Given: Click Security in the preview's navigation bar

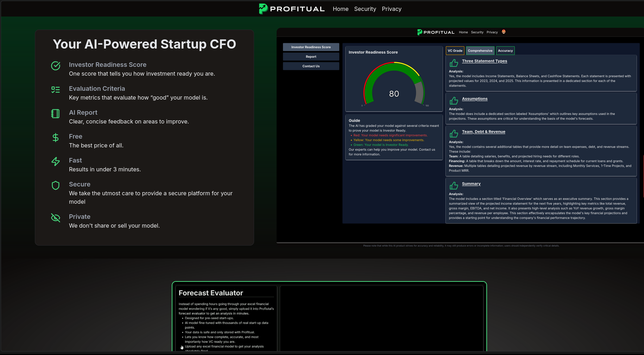Looking at the screenshot, I should click(x=477, y=32).
